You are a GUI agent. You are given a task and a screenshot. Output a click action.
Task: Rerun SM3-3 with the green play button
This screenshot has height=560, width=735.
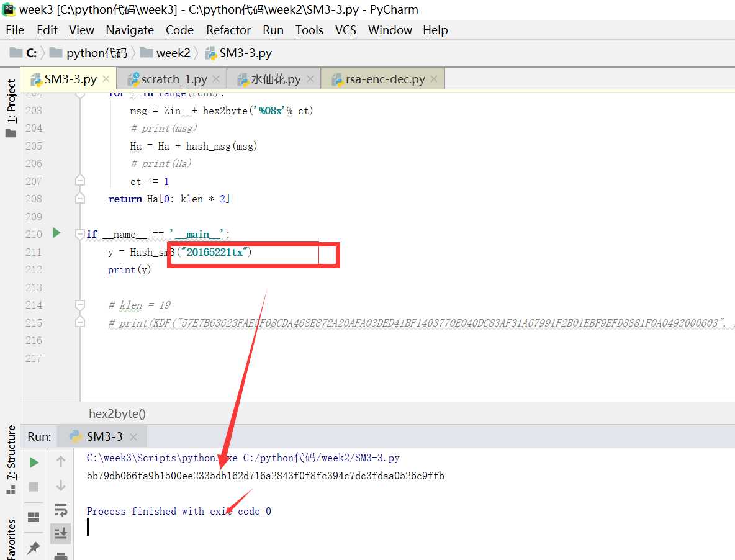pos(34,463)
